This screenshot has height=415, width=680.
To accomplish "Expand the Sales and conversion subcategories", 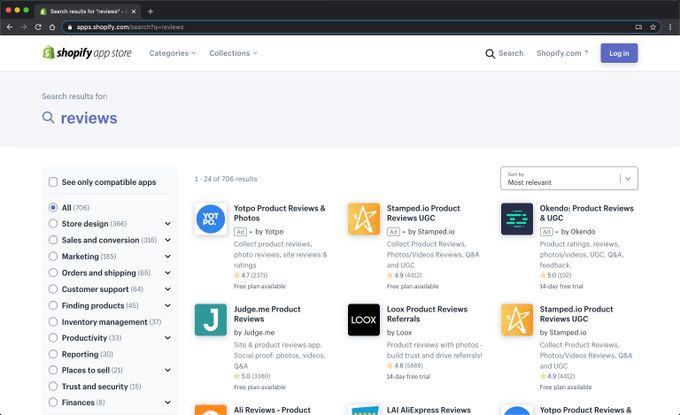I will 168,240.
